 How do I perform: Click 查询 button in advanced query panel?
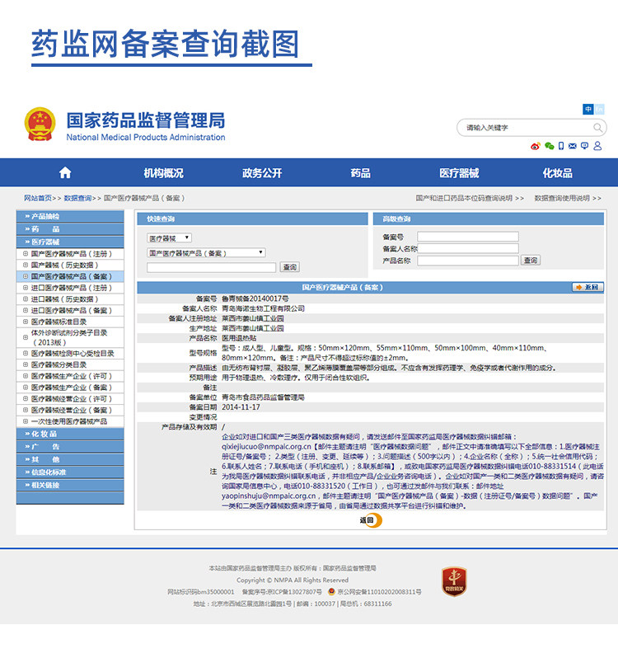click(x=531, y=261)
